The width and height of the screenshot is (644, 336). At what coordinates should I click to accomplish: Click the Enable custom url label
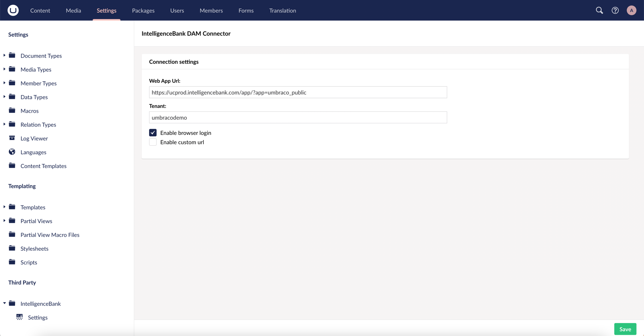(x=182, y=142)
